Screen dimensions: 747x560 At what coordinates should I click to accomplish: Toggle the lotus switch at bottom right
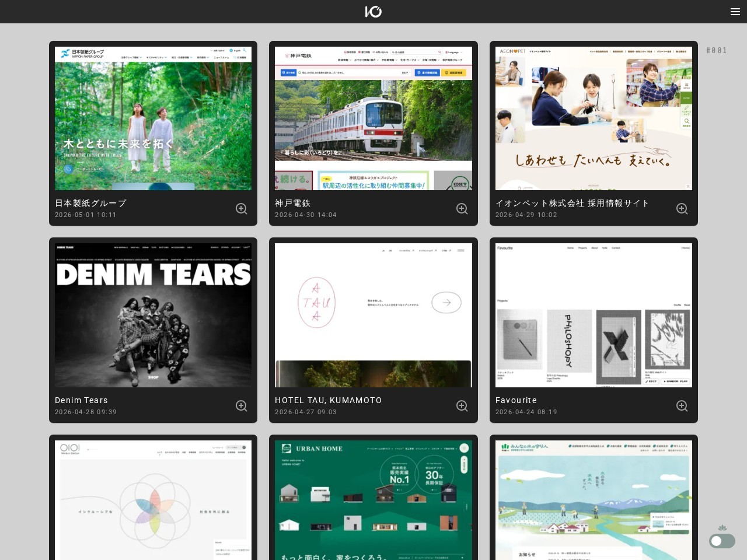coord(722,541)
